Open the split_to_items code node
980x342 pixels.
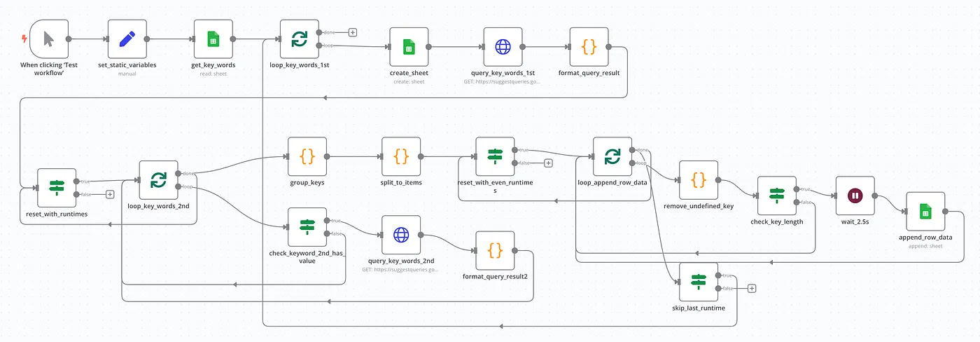pyautogui.click(x=401, y=156)
